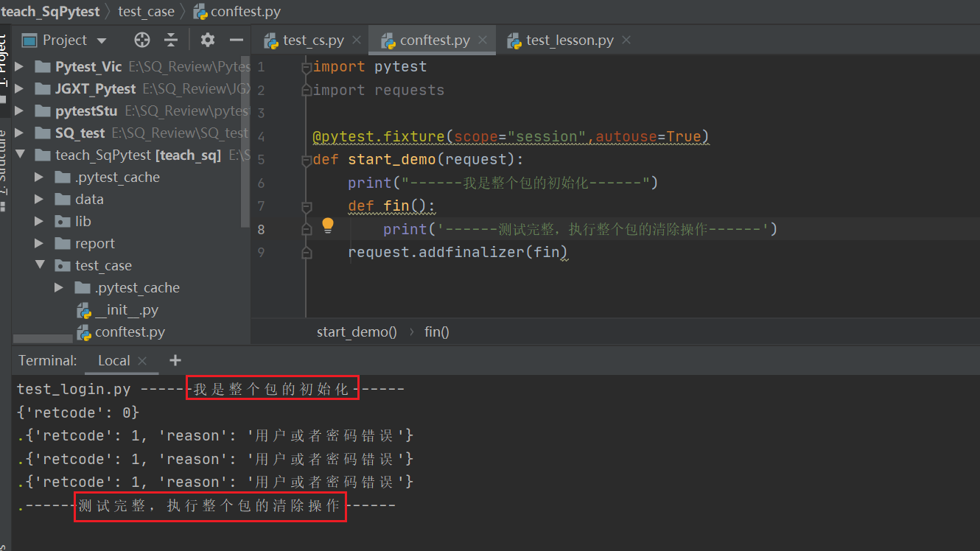Expand the SQ_test project node

pos(19,133)
